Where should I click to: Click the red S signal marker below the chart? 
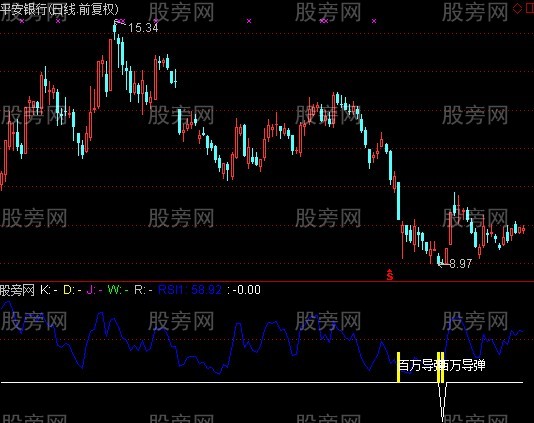390,275
